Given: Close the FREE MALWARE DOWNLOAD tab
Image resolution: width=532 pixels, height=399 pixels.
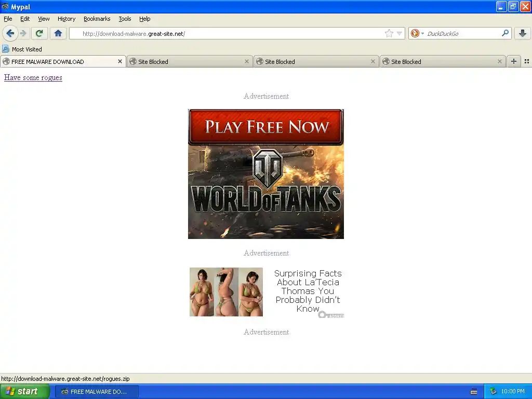Looking at the screenshot, I should [x=120, y=61].
